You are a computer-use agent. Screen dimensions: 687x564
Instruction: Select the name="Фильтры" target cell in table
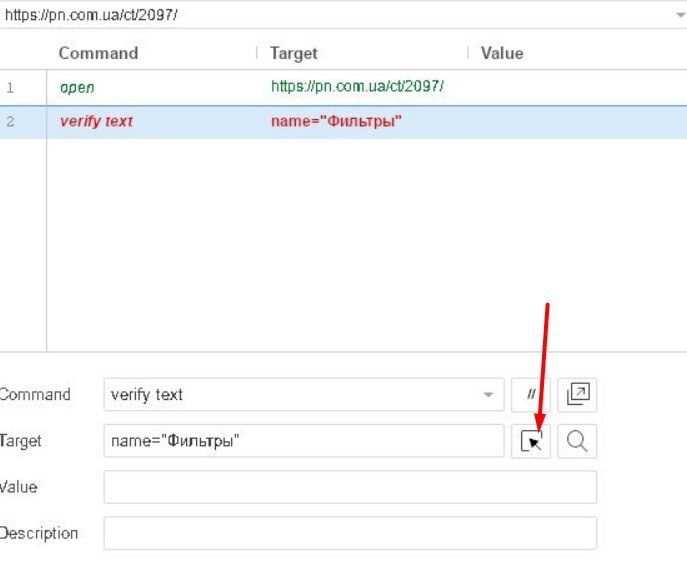(336, 121)
